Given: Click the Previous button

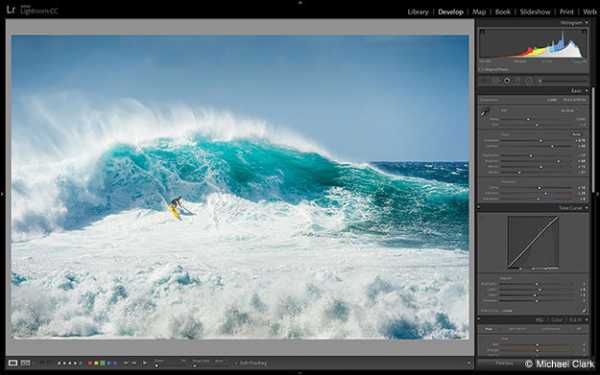Looking at the screenshot, I should point(504,363).
